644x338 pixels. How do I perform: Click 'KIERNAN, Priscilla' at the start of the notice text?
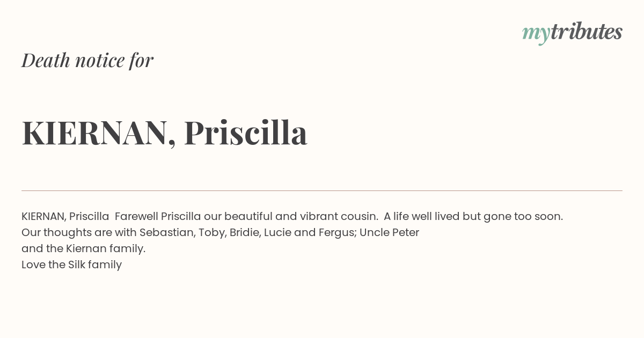(x=65, y=217)
